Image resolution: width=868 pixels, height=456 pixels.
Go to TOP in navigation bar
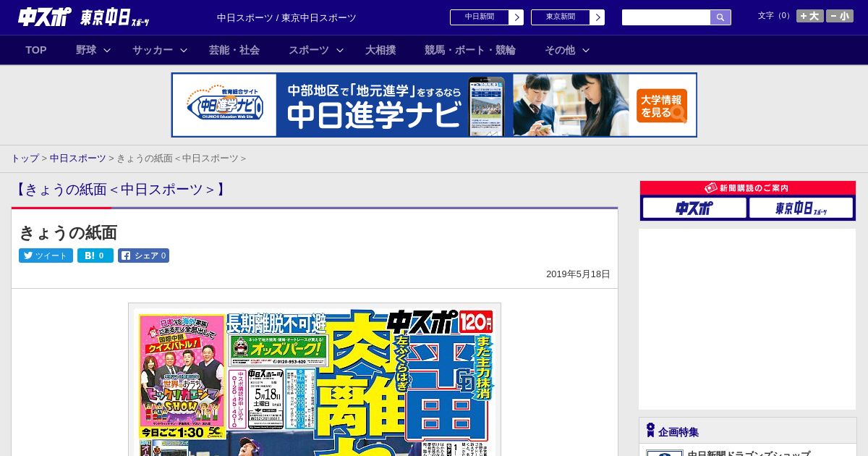(x=36, y=50)
